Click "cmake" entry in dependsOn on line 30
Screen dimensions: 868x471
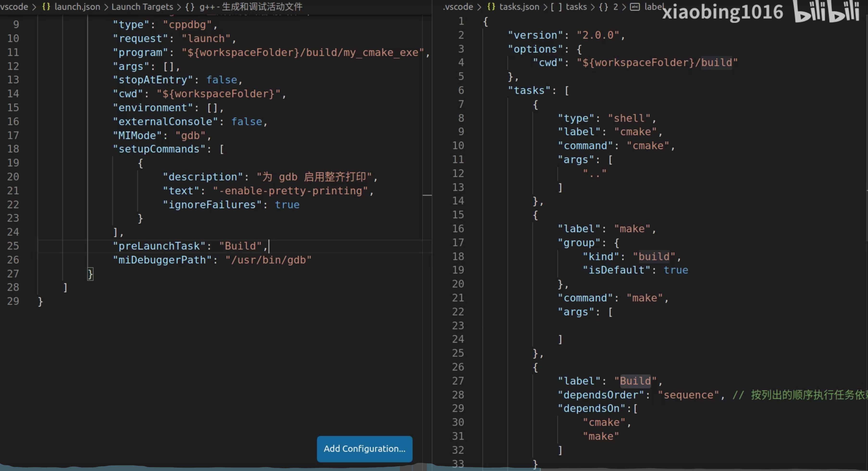tap(604, 422)
